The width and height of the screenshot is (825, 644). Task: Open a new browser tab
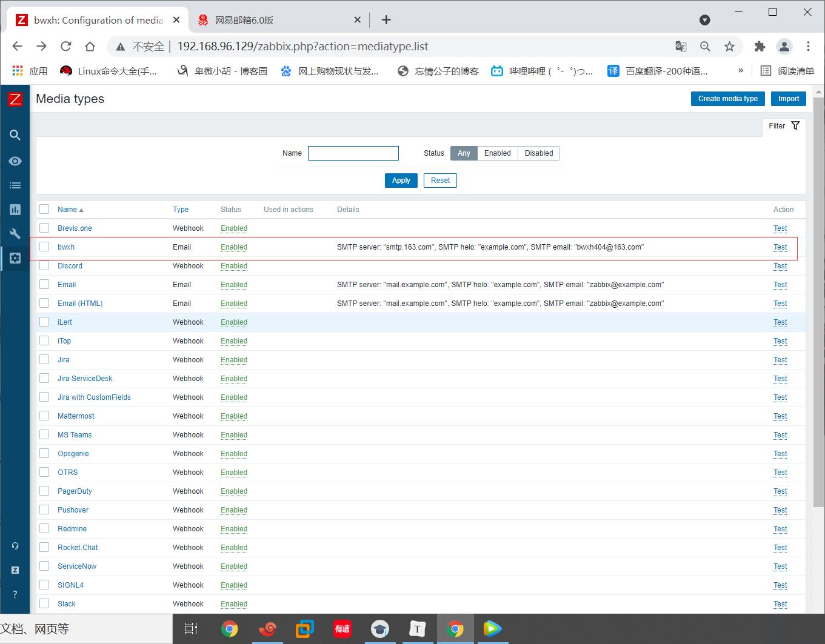tap(386, 20)
